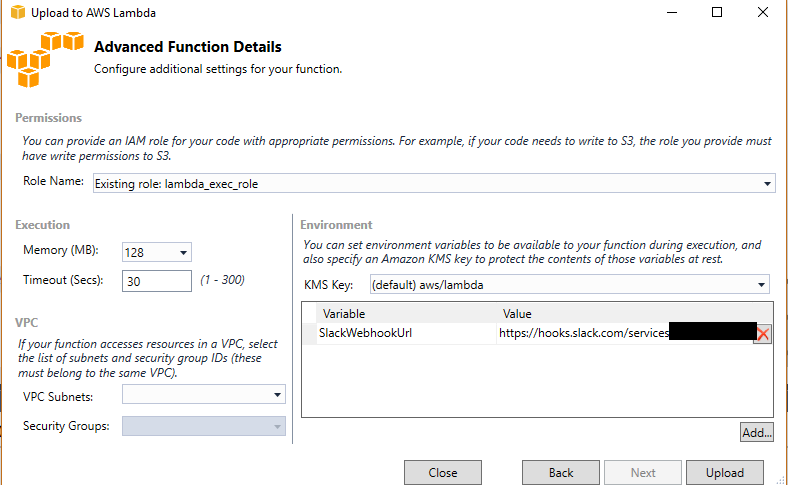
Task: Click the Upload button
Action: tap(725, 472)
